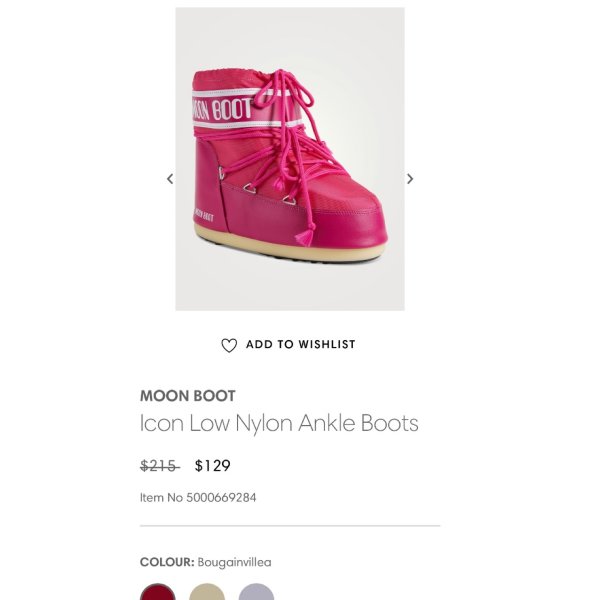Click the $129 sale price
Viewport: 600px width, 600px height.
[212, 465]
